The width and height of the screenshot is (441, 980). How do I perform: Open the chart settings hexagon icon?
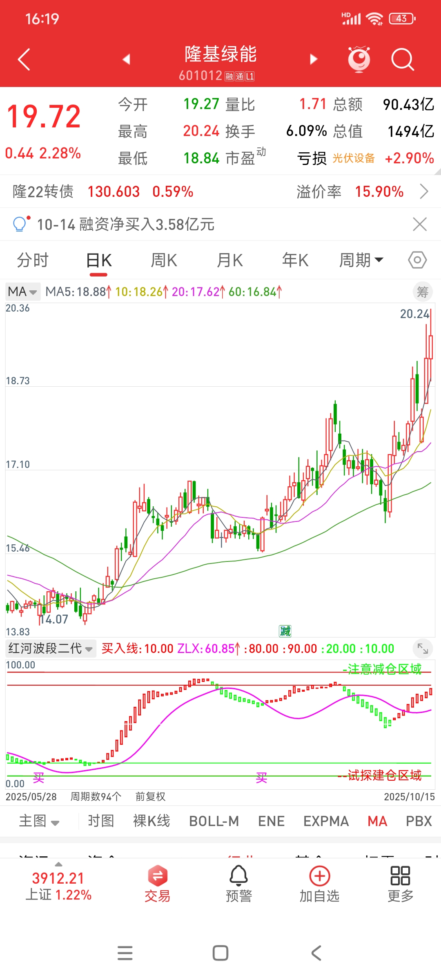tap(417, 260)
